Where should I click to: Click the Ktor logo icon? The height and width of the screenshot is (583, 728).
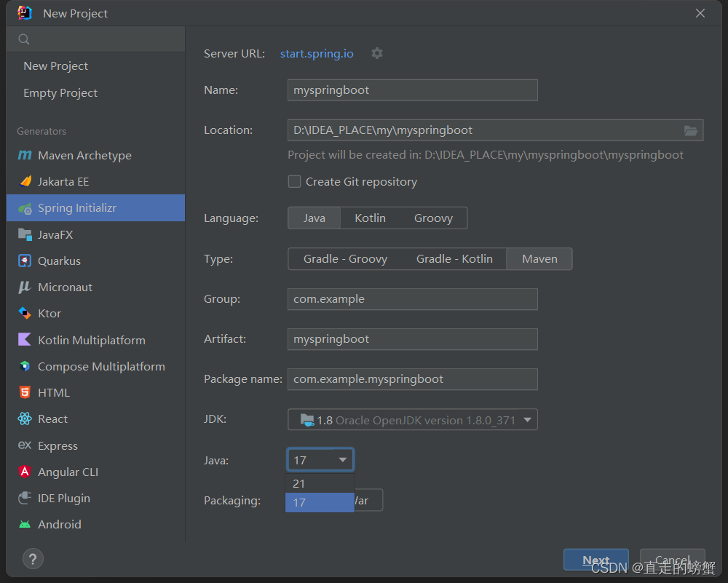25,313
